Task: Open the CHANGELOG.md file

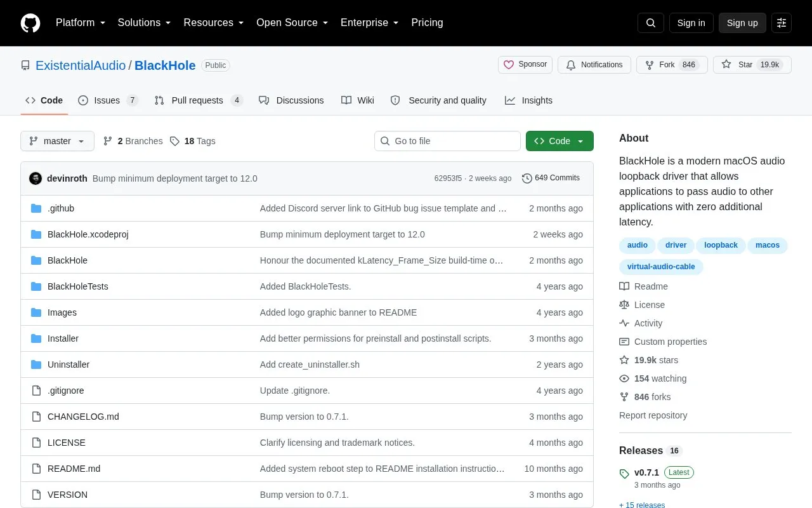Action: pos(83,417)
